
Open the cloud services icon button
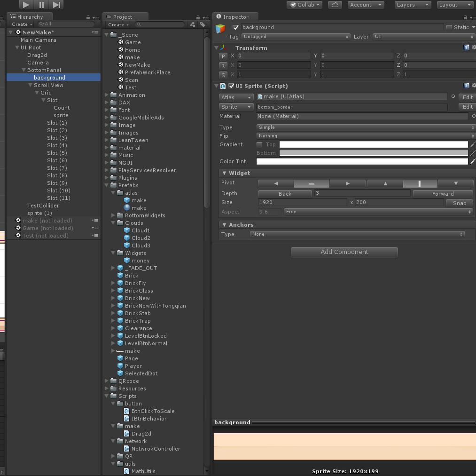pyautogui.click(x=335, y=5)
